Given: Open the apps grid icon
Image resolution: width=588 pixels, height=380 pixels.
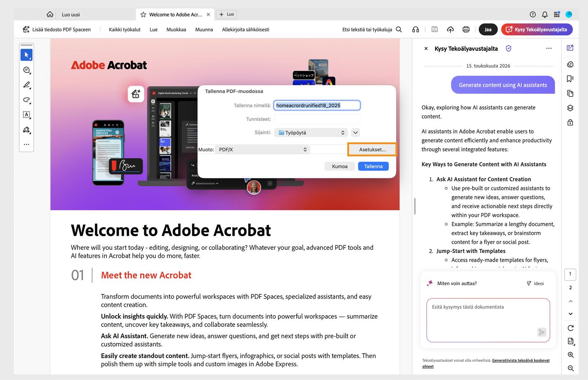Looking at the screenshot, I should (557, 14).
